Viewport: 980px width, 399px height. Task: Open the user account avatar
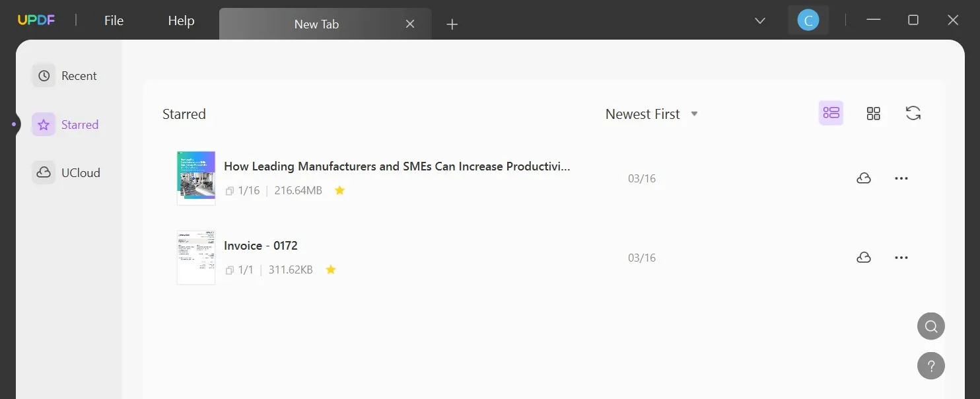coord(808,20)
